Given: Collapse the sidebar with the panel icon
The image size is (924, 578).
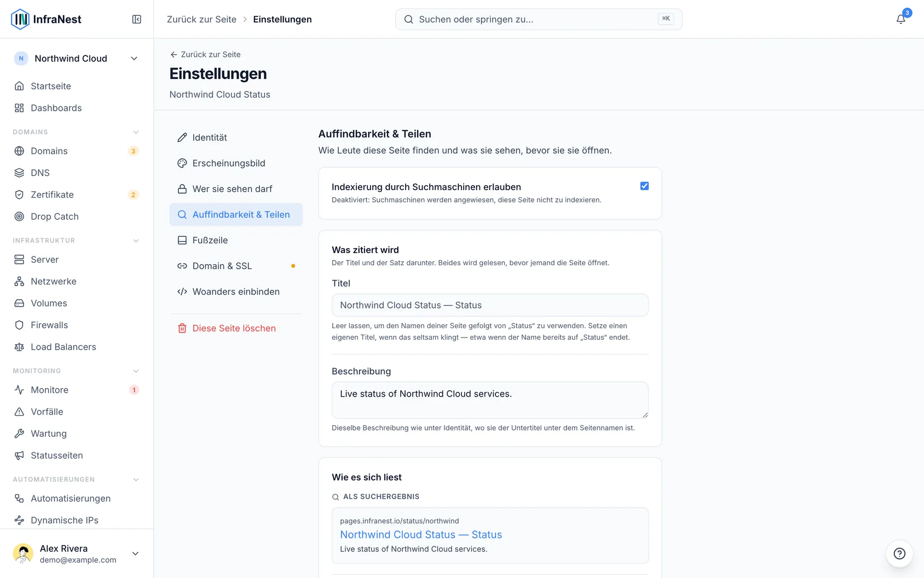Looking at the screenshot, I should tap(137, 19).
